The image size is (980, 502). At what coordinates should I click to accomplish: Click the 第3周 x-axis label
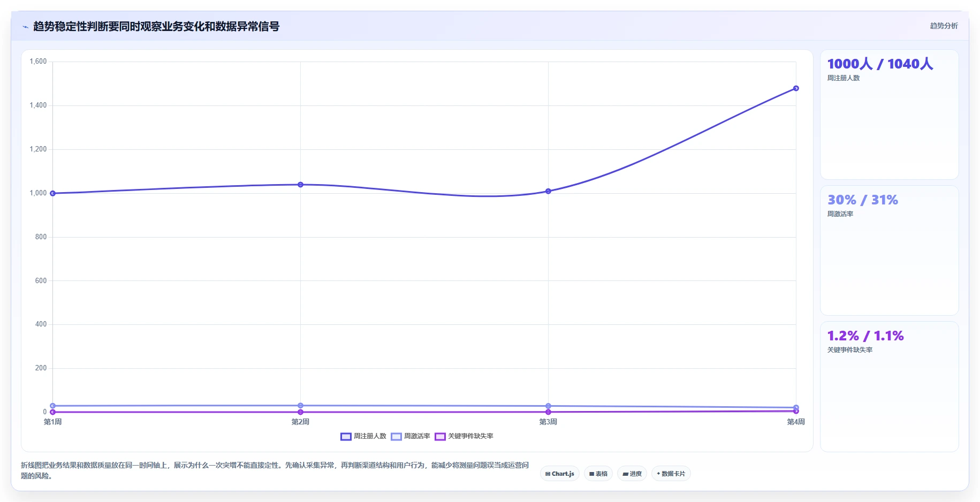pyautogui.click(x=548, y=422)
